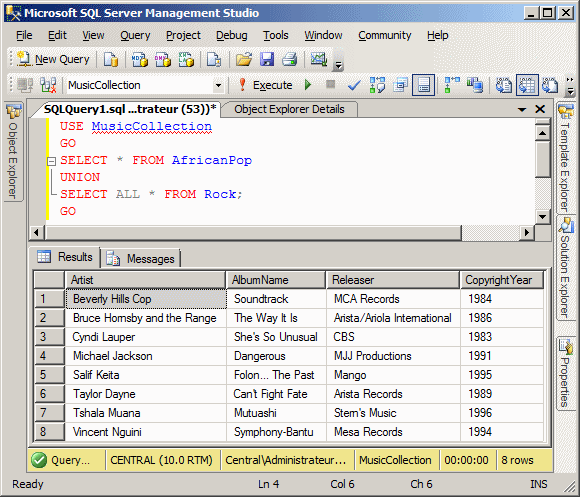Click the Releaser column header

[393, 280]
